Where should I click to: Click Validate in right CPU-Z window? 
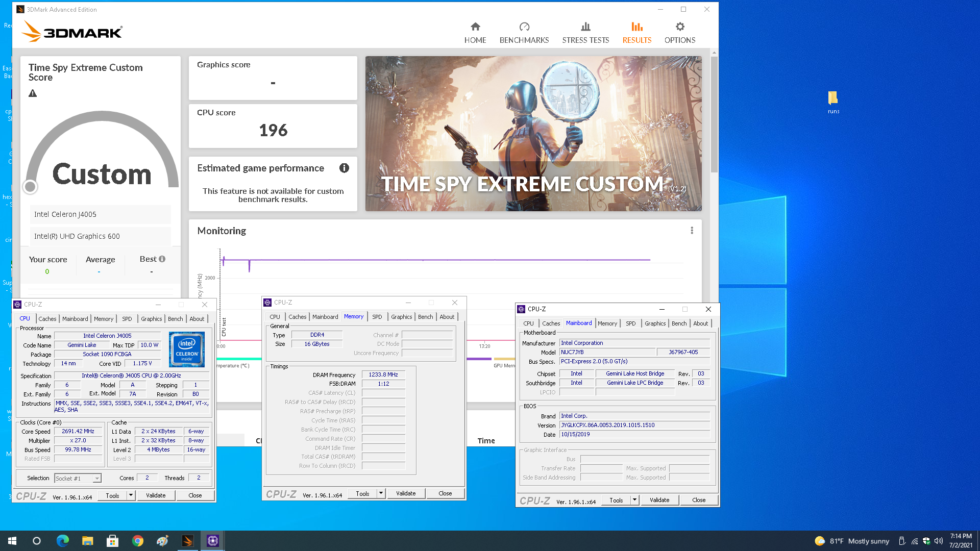tap(659, 500)
